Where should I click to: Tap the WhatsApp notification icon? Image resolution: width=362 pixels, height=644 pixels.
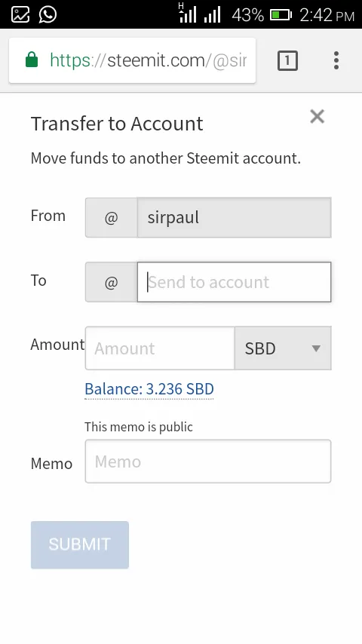(x=48, y=15)
